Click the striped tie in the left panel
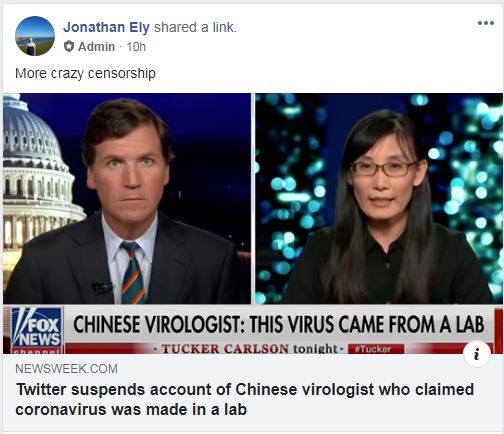 [x=133, y=273]
